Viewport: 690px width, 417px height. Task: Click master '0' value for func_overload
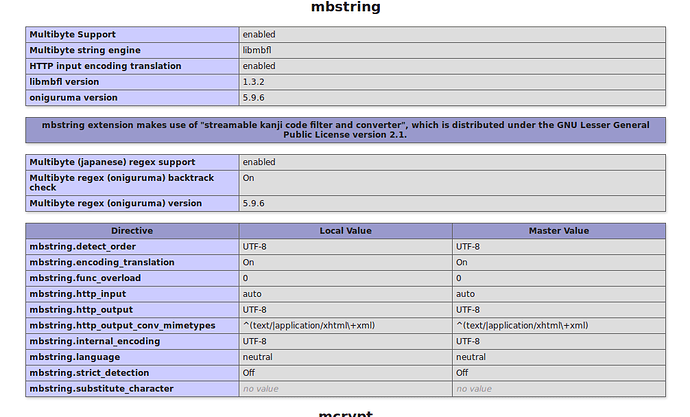[559, 278]
